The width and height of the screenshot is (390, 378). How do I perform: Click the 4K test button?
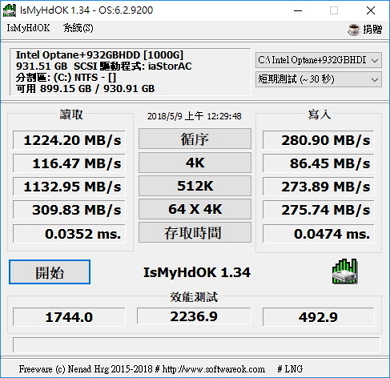click(x=195, y=163)
